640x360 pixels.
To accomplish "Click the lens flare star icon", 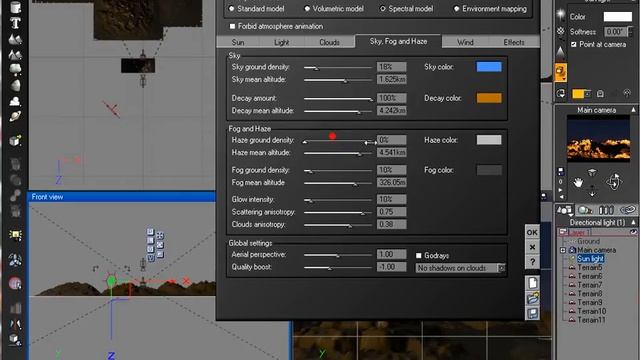I will tap(561, 15).
